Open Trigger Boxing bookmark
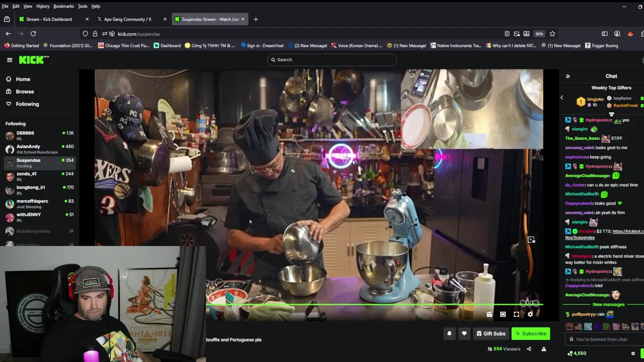644x362 pixels. 601,46
